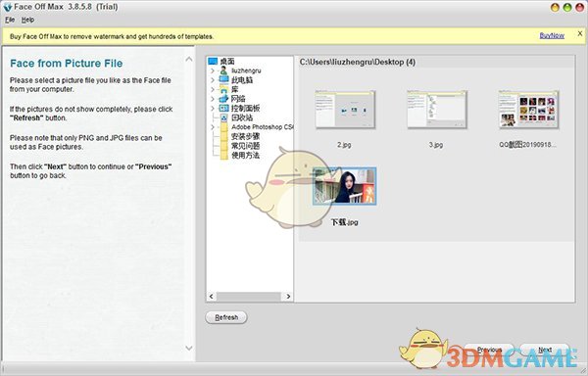Click the folder tree horizontal scrollbar right arrow

point(288,297)
